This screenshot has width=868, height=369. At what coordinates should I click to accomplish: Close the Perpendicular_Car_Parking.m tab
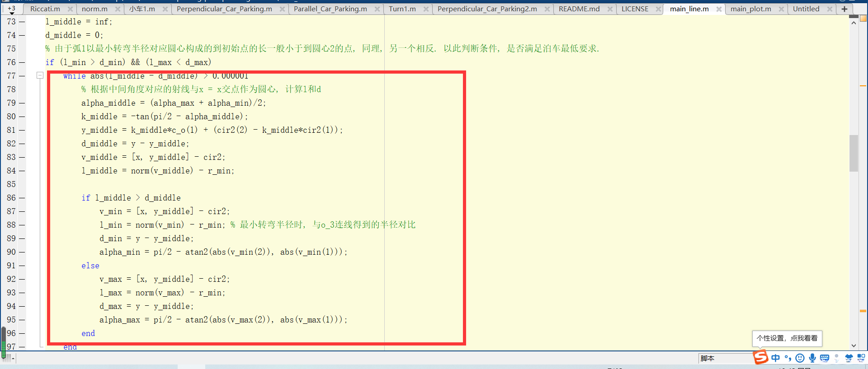coord(282,9)
